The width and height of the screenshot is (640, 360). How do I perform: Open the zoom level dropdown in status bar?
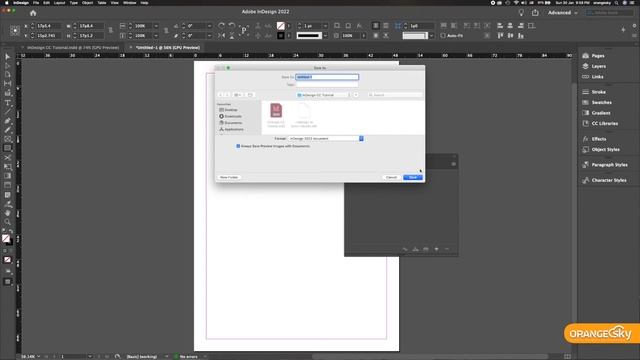coord(38,356)
